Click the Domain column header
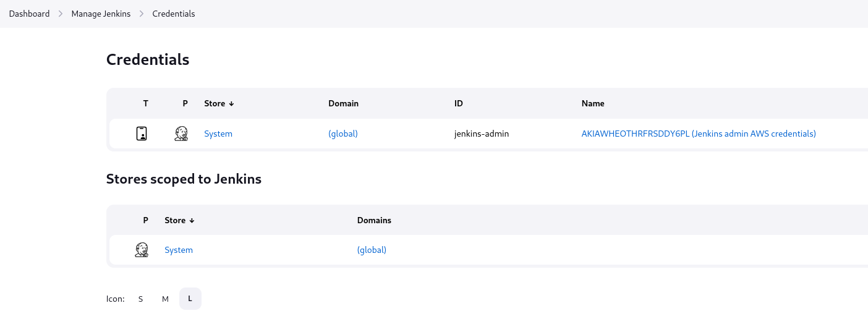This screenshot has height=324, width=868. tap(343, 103)
